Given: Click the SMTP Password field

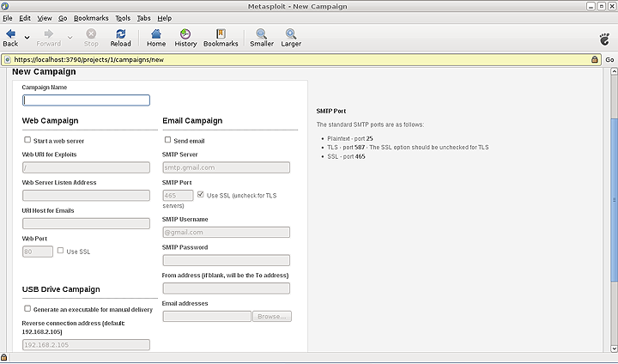Looking at the screenshot, I should pos(227,260).
